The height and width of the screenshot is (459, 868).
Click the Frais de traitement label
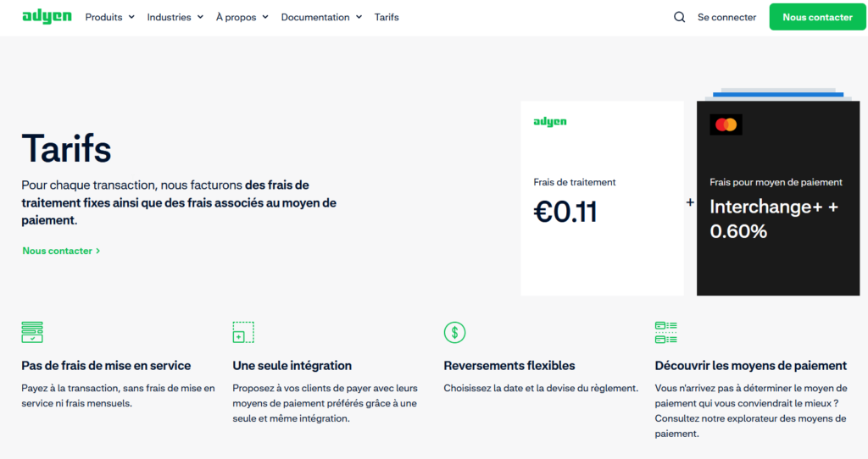pyautogui.click(x=574, y=182)
